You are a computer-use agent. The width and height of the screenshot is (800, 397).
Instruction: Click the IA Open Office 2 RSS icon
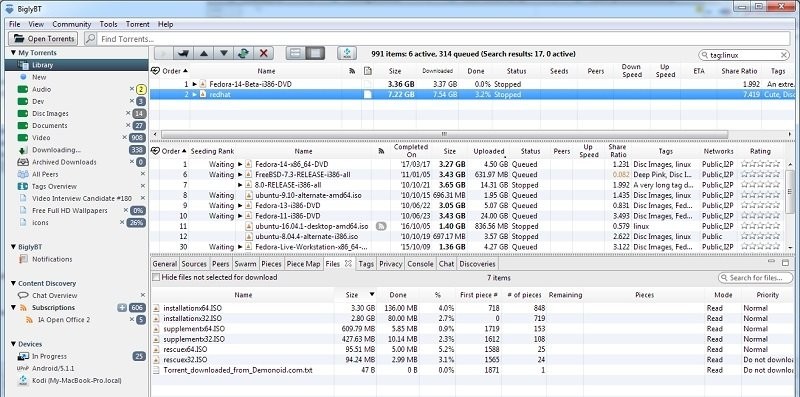point(29,319)
